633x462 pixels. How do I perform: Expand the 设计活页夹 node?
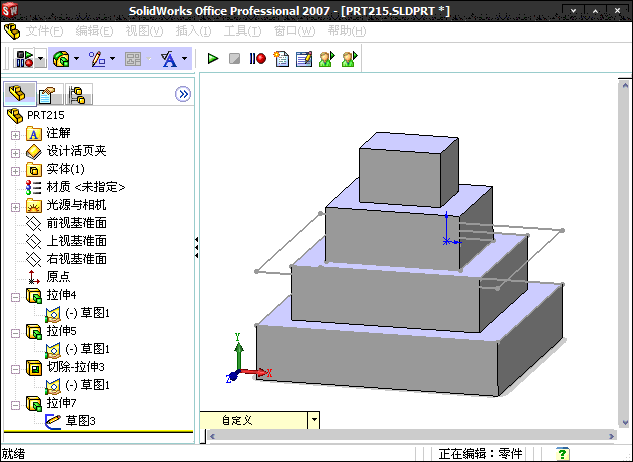[x=15, y=153]
